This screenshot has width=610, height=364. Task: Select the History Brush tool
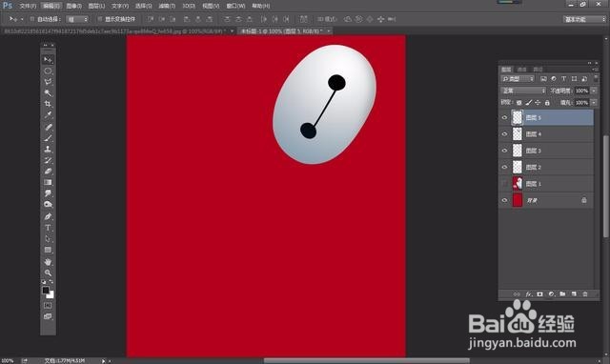point(48,160)
